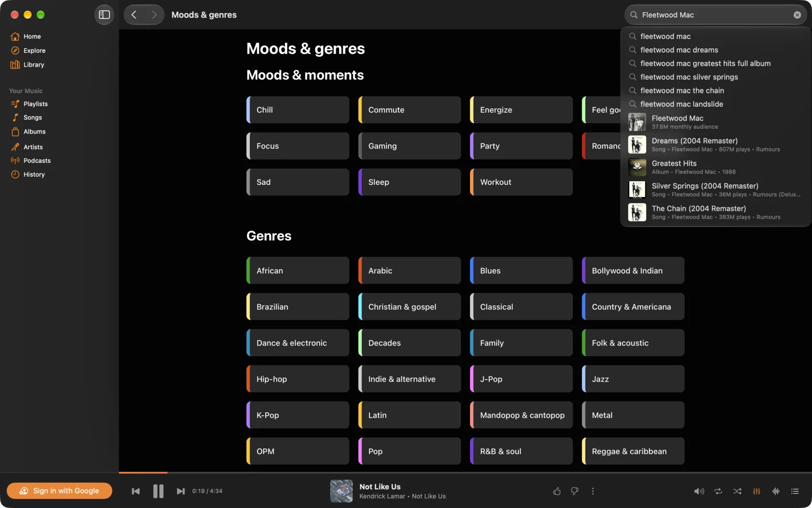
Task: Open the orange equalizer icon
Action: [x=757, y=491]
